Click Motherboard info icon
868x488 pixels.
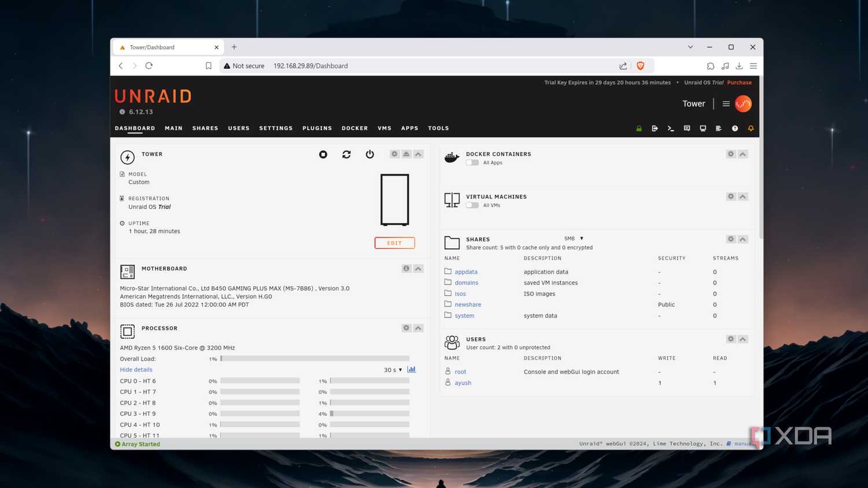[406, 268]
